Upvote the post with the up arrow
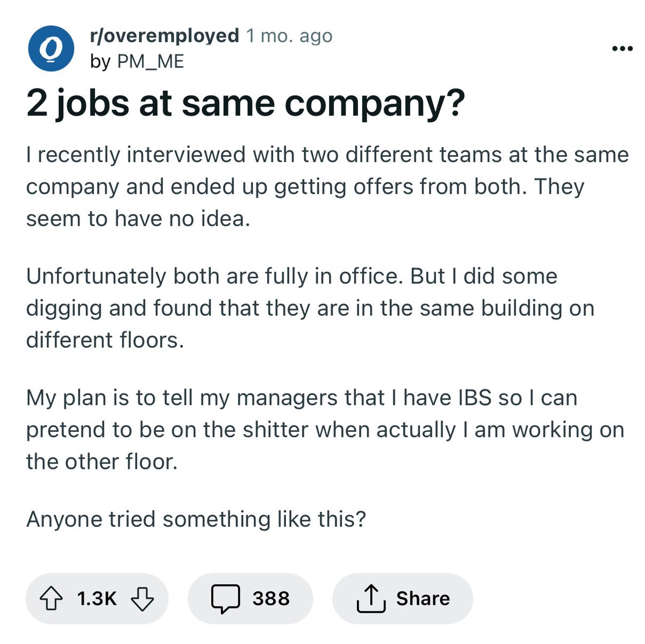Image resolution: width=645 pixels, height=644 pixels. [x=51, y=598]
